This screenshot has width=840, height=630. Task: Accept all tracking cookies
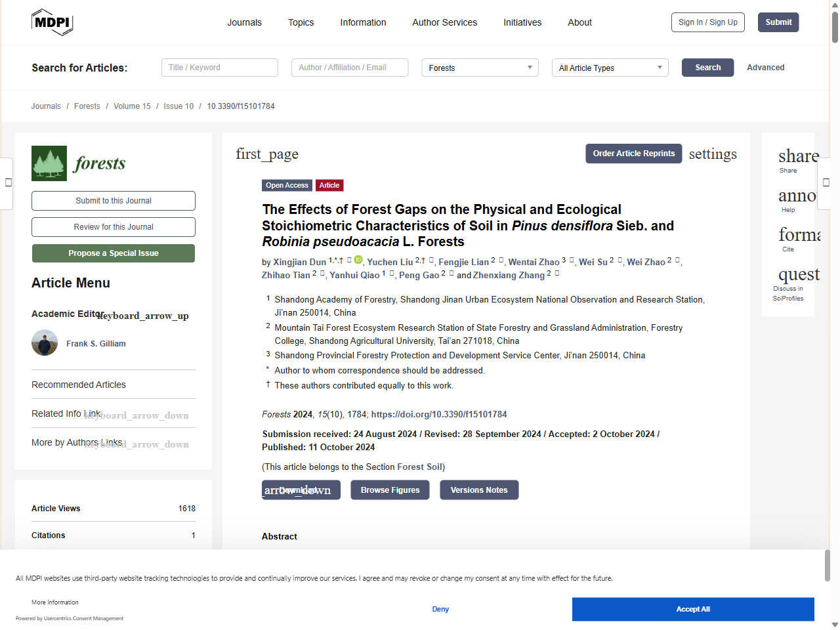click(692, 609)
